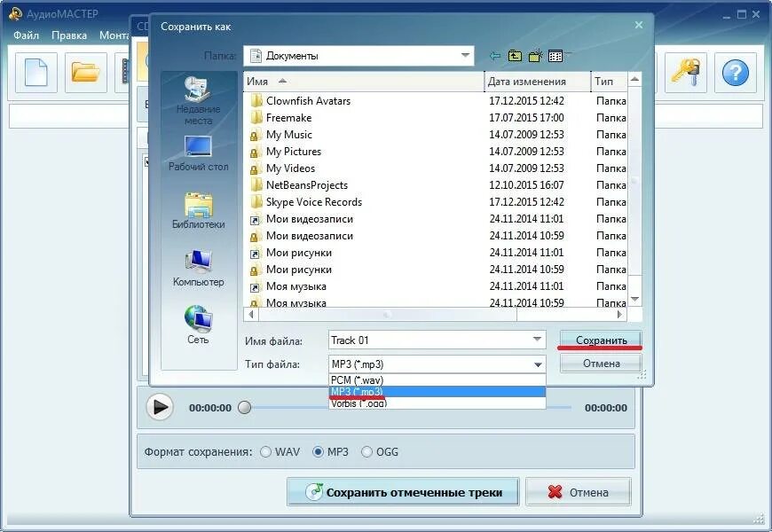Expand the Папка Документы location dropdown
Image resolution: width=772 pixels, height=532 pixels.
pyautogui.click(x=465, y=56)
